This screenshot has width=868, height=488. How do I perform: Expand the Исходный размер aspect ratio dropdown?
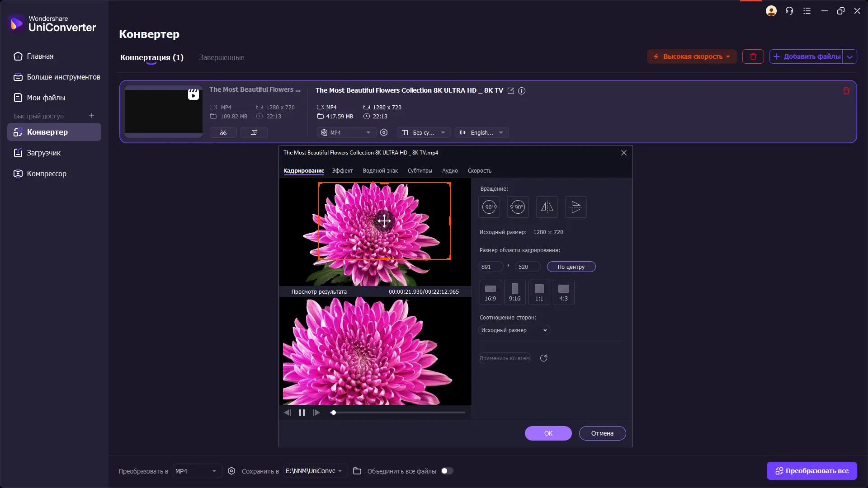click(x=514, y=330)
